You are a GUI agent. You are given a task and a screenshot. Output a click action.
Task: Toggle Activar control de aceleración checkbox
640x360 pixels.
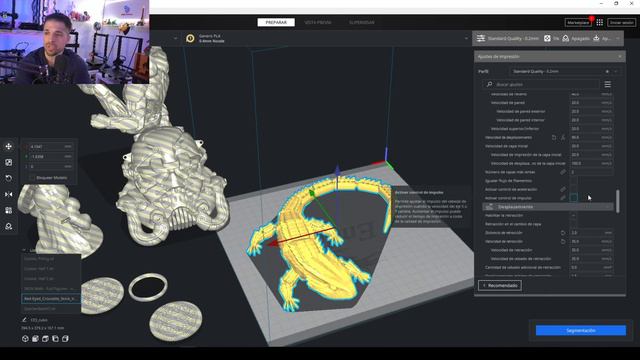[x=573, y=189]
